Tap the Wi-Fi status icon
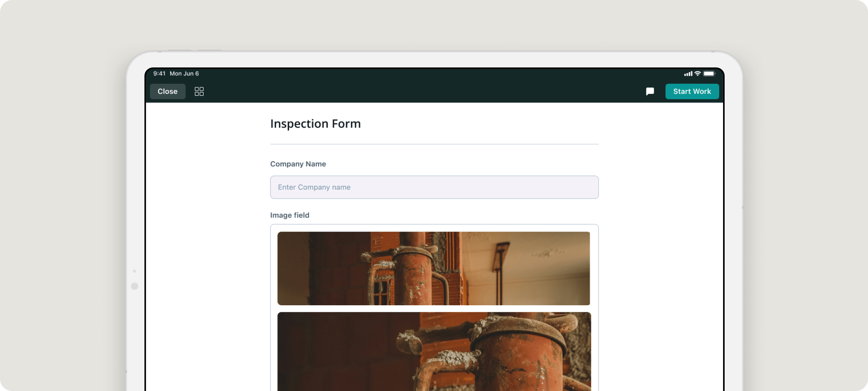The height and width of the screenshot is (391, 868). 697,73
